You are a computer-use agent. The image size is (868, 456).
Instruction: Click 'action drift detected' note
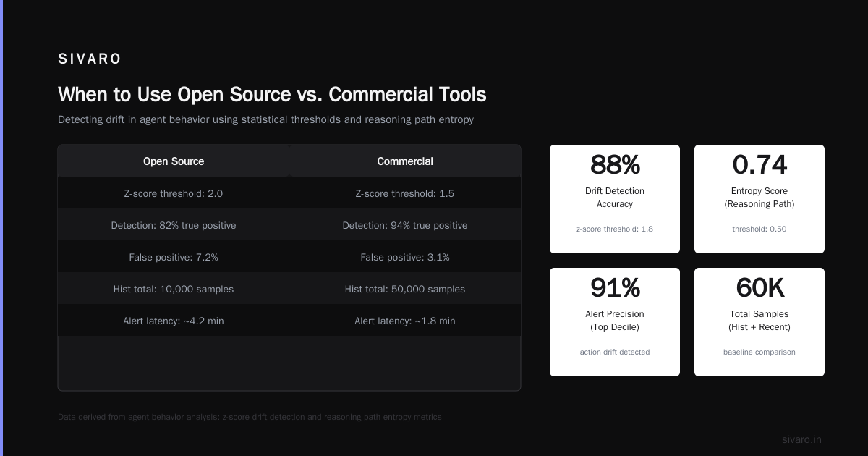coord(615,352)
